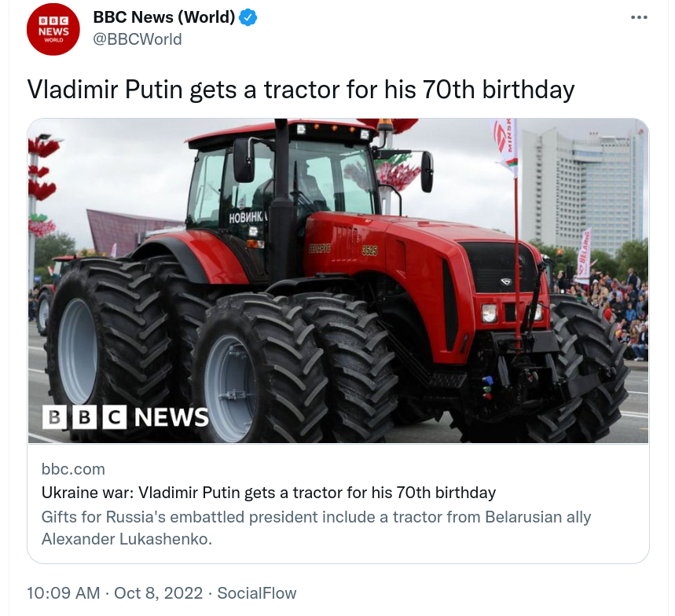The width and height of the screenshot is (675, 616).
Task: Select the tweet text about Putin's tractor
Action: pyautogui.click(x=301, y=90)
